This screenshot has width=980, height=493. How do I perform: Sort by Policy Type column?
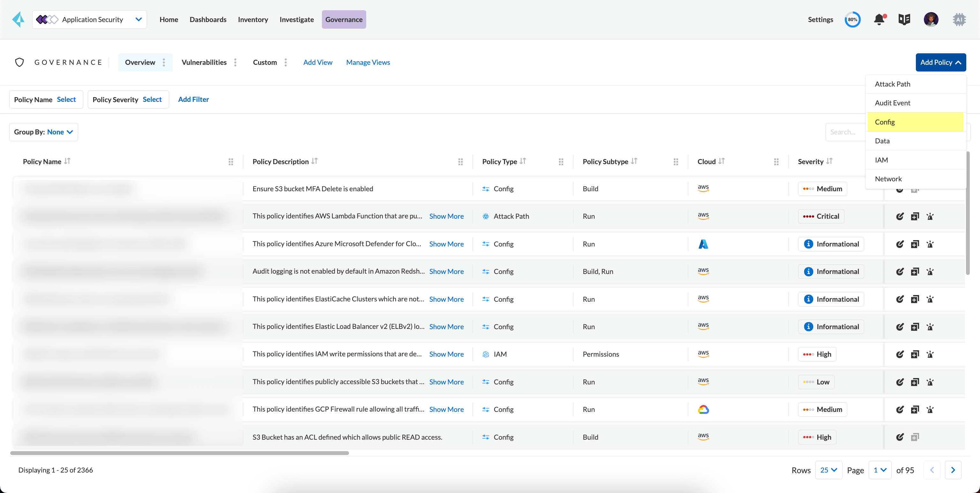523,161
